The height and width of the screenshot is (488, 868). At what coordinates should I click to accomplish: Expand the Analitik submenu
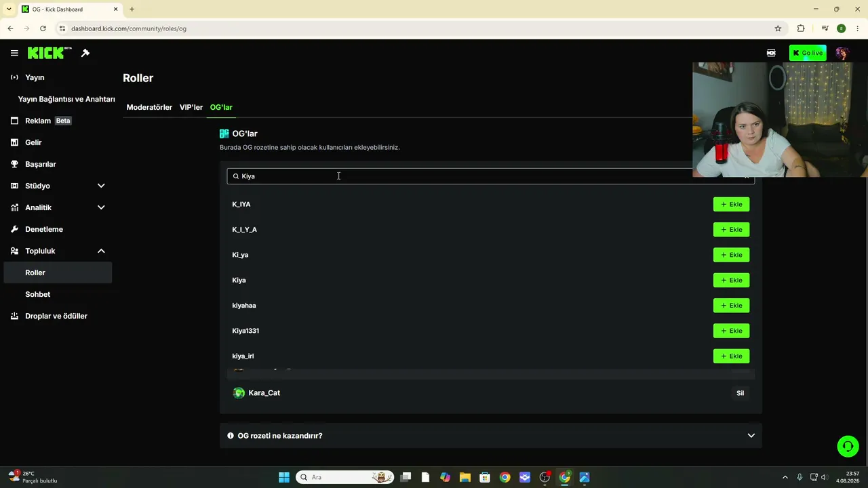tap(101, 207)
